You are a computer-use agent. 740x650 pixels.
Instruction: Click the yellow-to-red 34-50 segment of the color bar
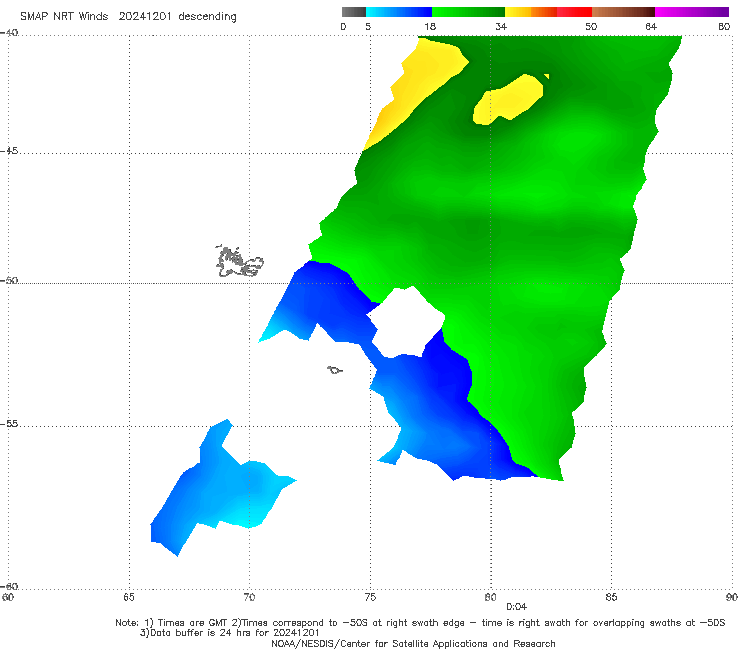pyautogui.click(x=548, y=12)
